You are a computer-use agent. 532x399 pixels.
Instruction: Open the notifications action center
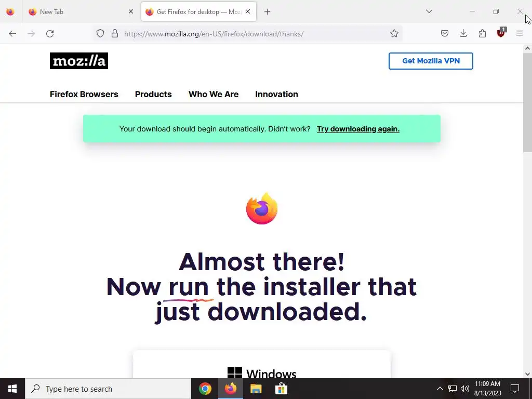coord(515,389)
